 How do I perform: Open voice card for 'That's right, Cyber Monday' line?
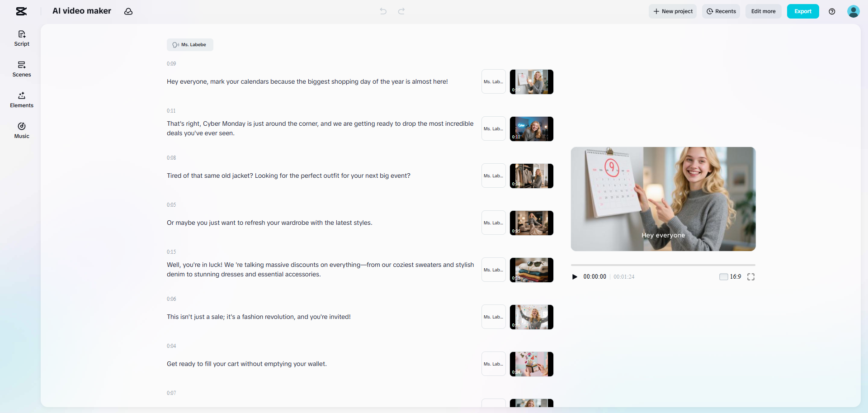tap(494, 128)
